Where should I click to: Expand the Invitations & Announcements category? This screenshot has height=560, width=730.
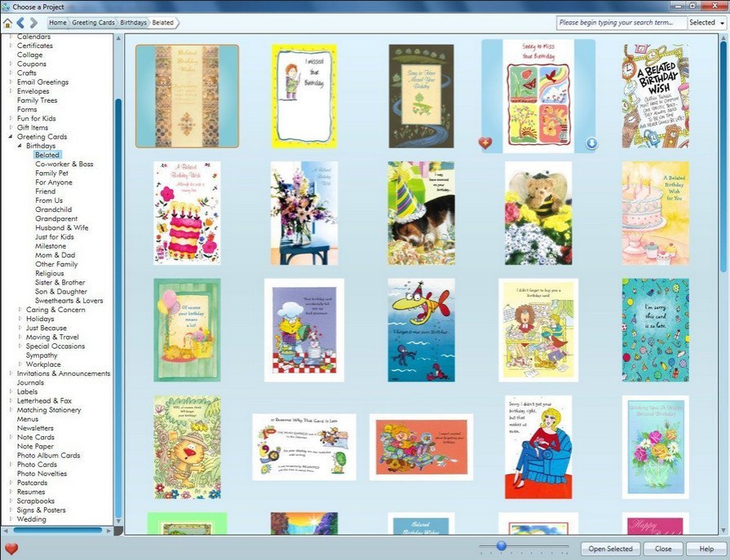click(x=11, y=373)
